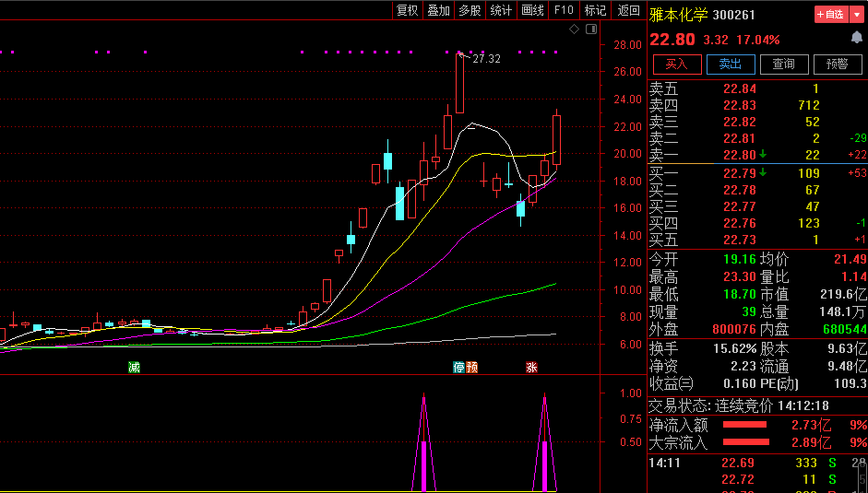Screen dimensions: 868x493
Task: Select stock name 雅本化学
Action: (679, 15)
